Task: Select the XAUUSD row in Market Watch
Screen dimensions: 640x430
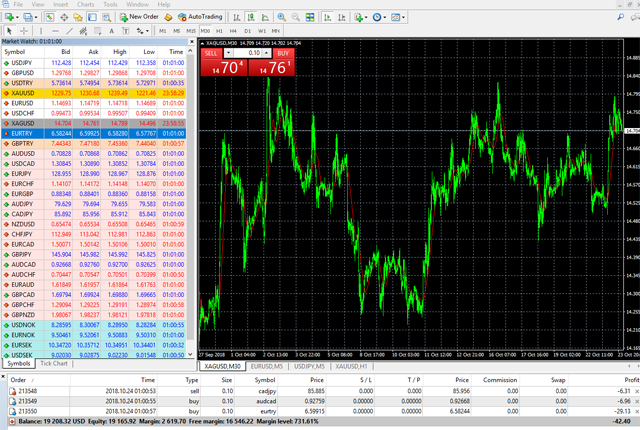Action: pos(94,93)
